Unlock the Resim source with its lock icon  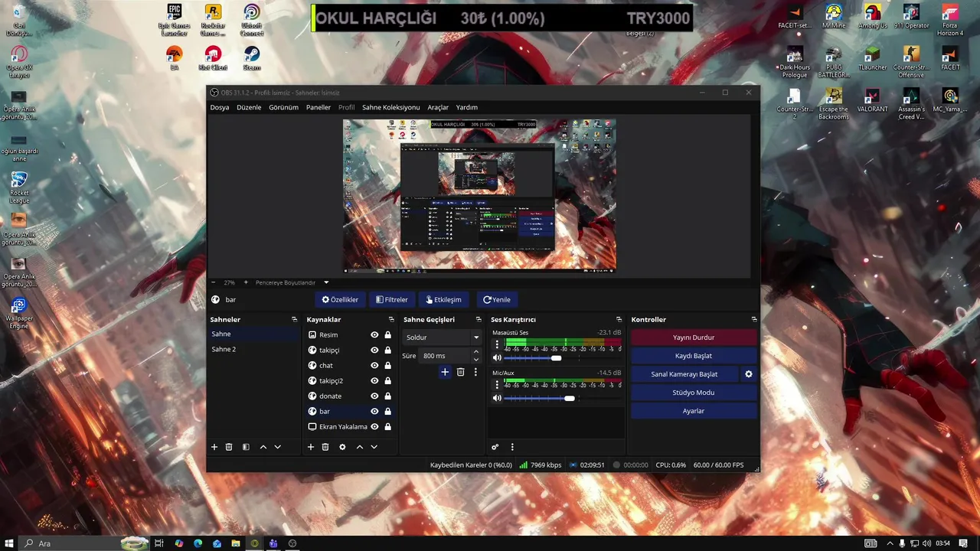pos(387,334)
